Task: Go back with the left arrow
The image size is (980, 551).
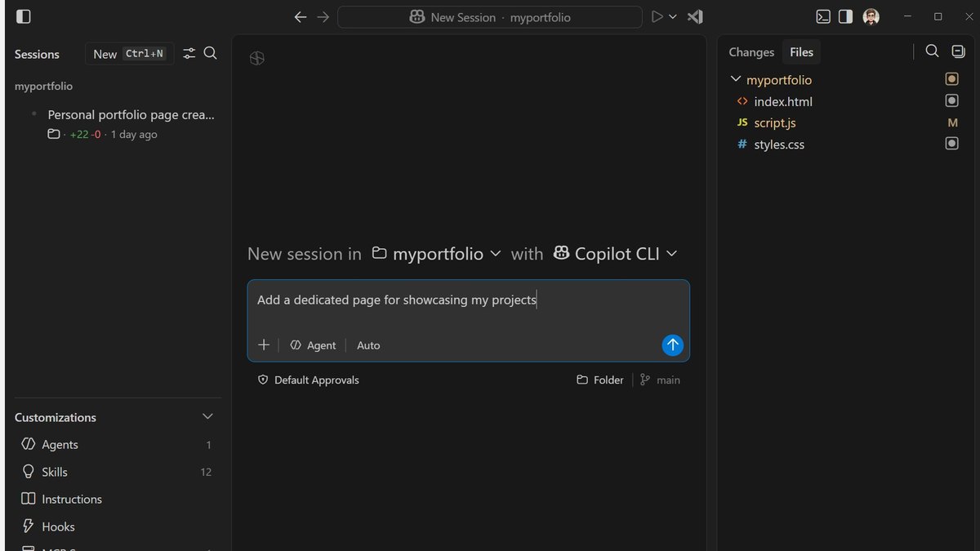Action: click(301, 17)
